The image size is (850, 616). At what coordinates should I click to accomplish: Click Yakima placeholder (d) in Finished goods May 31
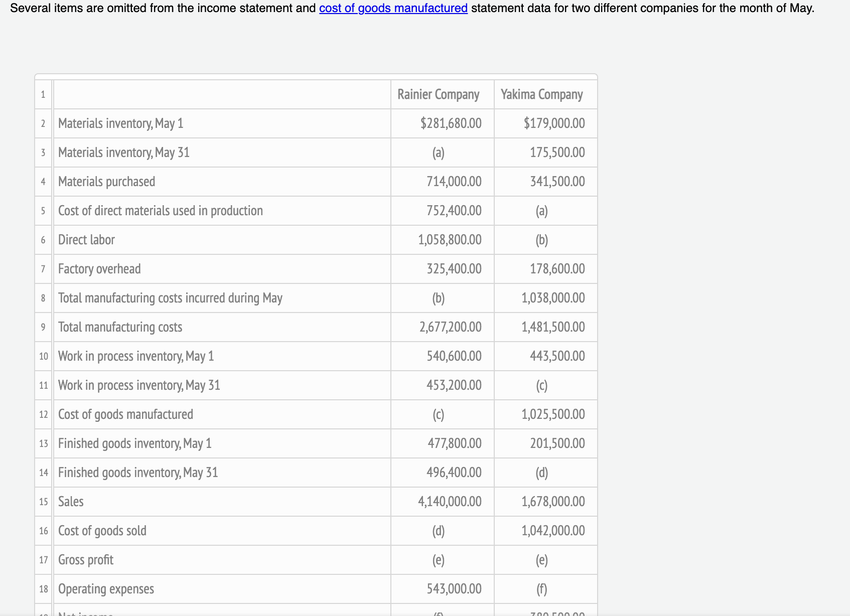542,473
